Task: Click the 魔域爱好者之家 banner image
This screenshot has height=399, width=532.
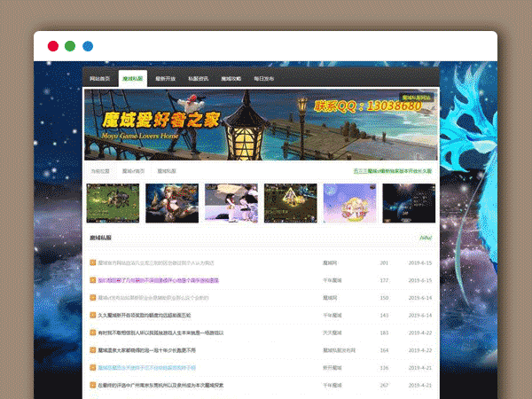Action: (261, 124)
